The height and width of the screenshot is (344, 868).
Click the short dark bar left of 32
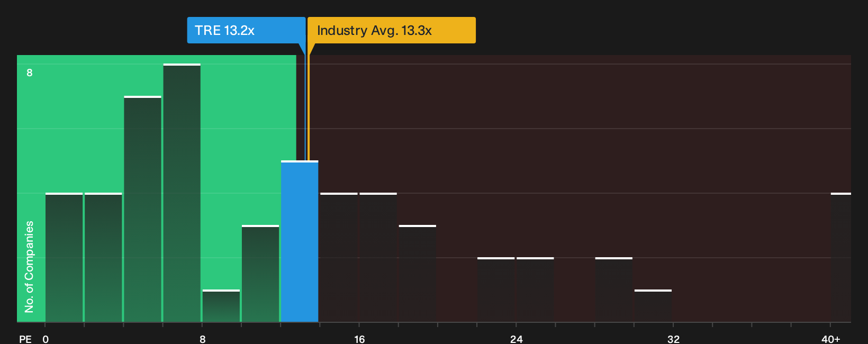click(x=653, y=306)
